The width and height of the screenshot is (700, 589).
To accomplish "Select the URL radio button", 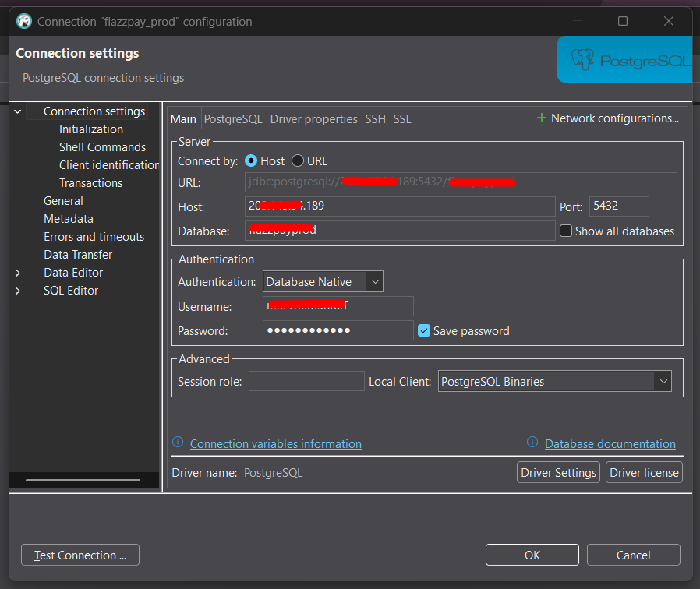I will coord(298,160).
